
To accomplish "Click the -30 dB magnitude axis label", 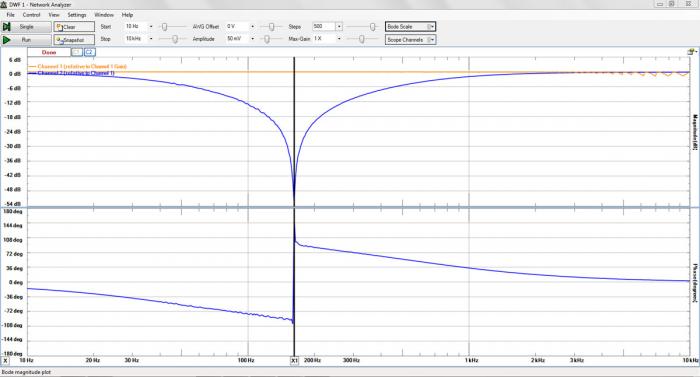I will pyautogui.click(x=13, y=146).
